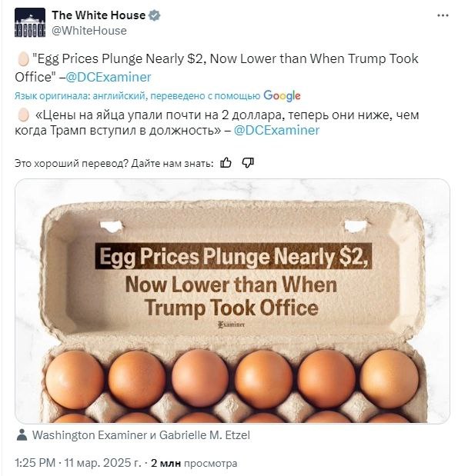This screenshot has width=458, height=476.
Task: Click the blue verified badge
Action: click(155, 15)
